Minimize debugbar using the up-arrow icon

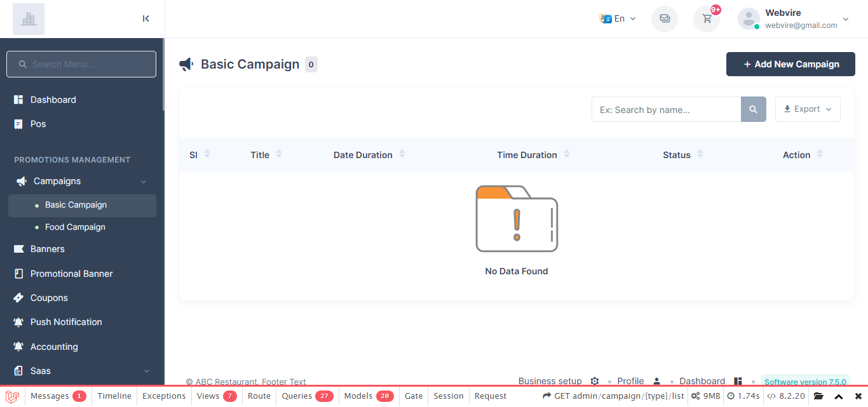pos(839,396)
